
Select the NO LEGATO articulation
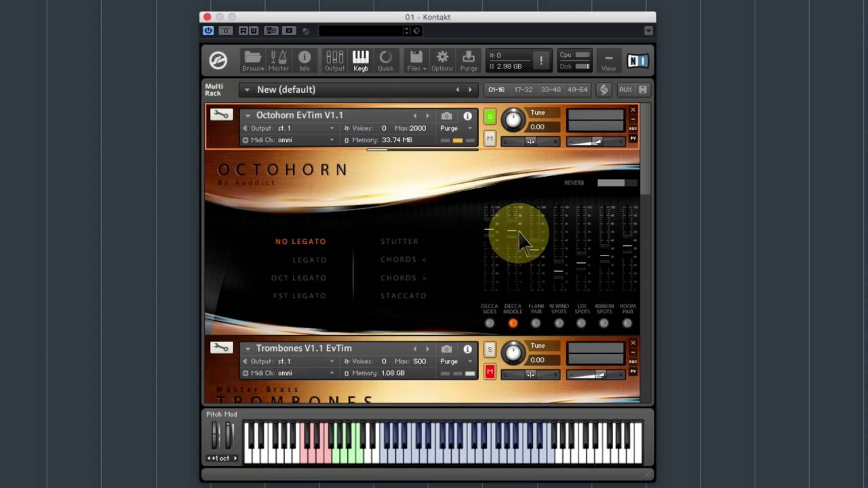(300, 241)
